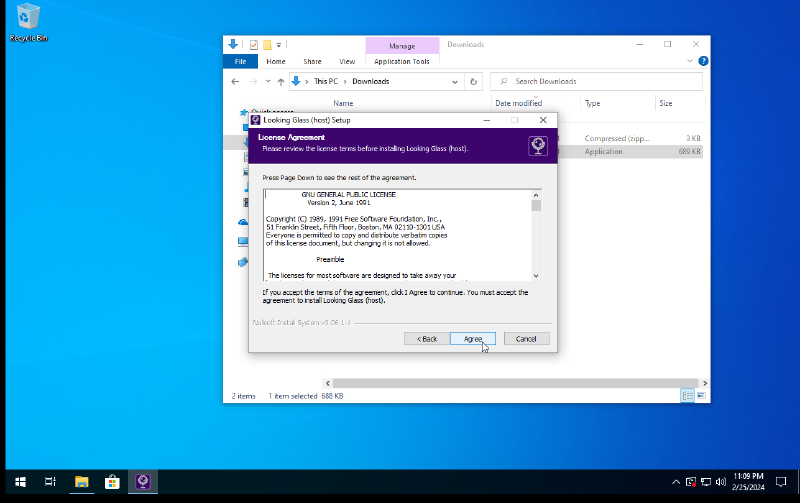
Task: Open Recycle Bin on desktop
Action: 28,23
